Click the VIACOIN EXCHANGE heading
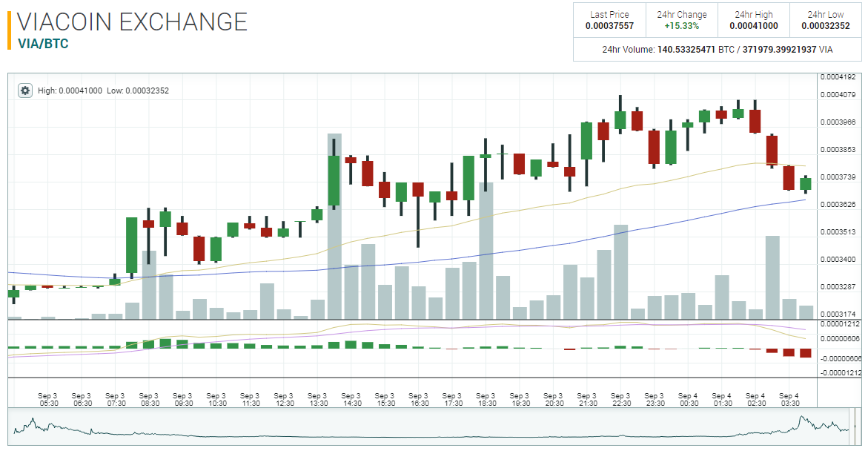 click(132, 22)
